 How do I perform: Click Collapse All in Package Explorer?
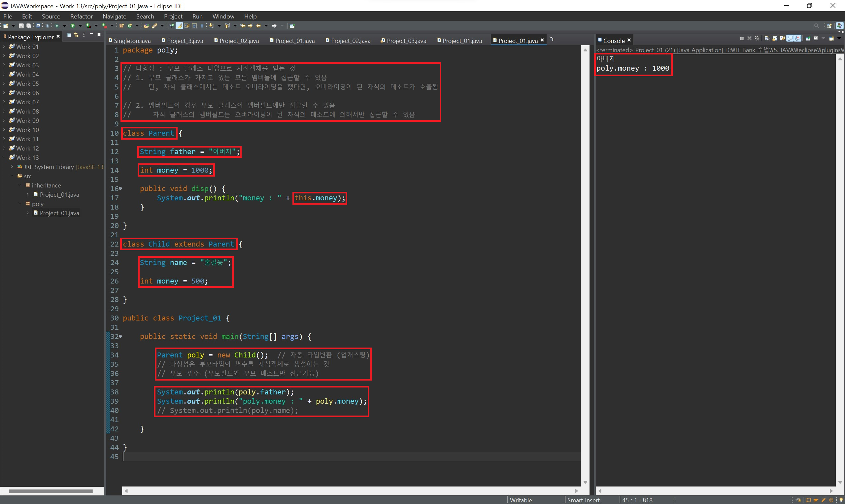pyautogui.click(x=69, y=35)
